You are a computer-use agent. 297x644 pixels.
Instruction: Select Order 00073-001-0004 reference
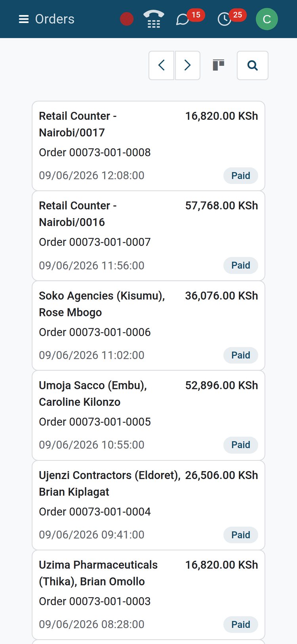coord(95,512)
